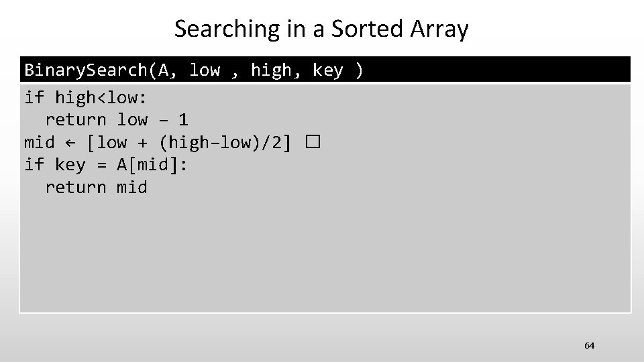Screen dimensions: 644x362
Task: Click the line "return mid"
Action: click(96, 186)
